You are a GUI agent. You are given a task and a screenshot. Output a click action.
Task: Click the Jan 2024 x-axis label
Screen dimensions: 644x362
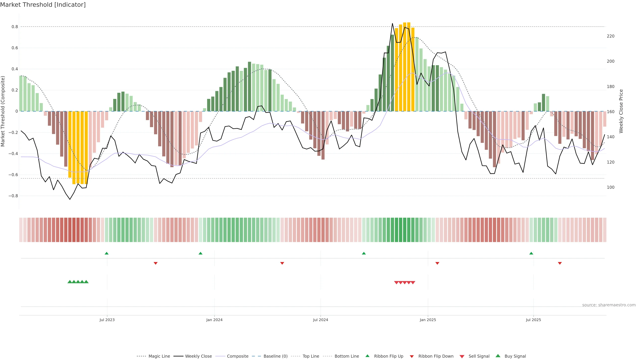pos(214,320)
